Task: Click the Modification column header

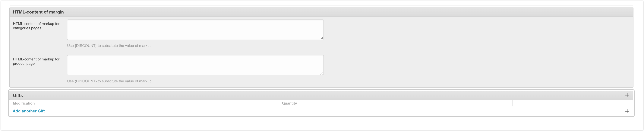Action: (x=24, y=103)
